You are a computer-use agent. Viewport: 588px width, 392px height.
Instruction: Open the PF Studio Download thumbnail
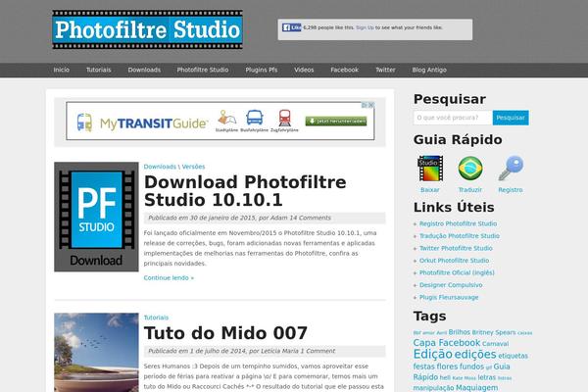pos(96,217)
